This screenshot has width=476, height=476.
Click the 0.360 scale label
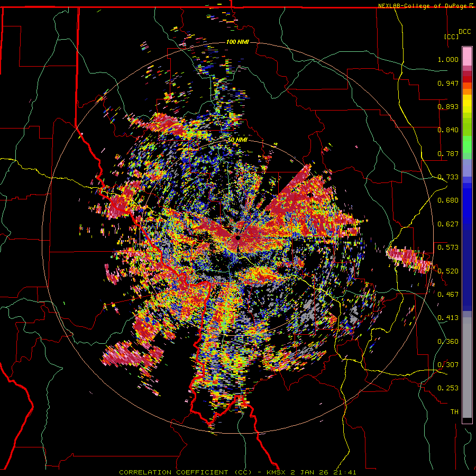point(448,342)
